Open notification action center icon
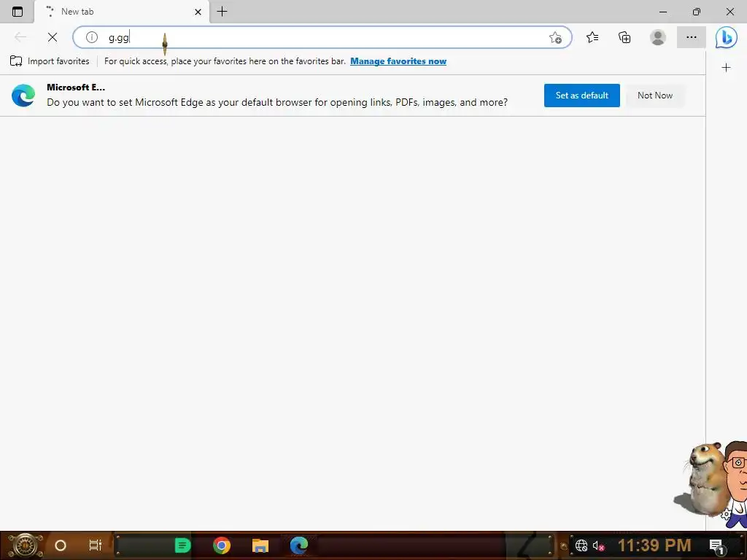 point(717,546)
